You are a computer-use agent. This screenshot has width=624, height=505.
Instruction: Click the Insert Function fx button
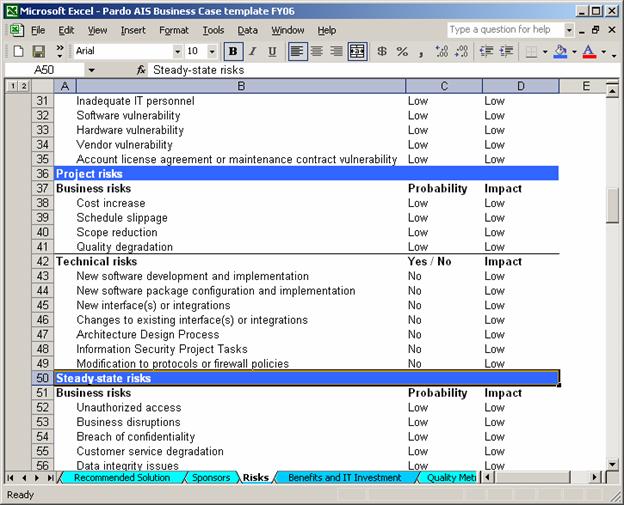tap(141, 70)
